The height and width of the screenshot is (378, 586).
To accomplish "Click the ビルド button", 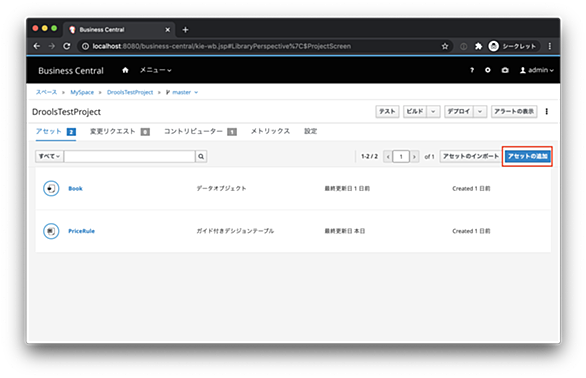I will click(415, 111).
